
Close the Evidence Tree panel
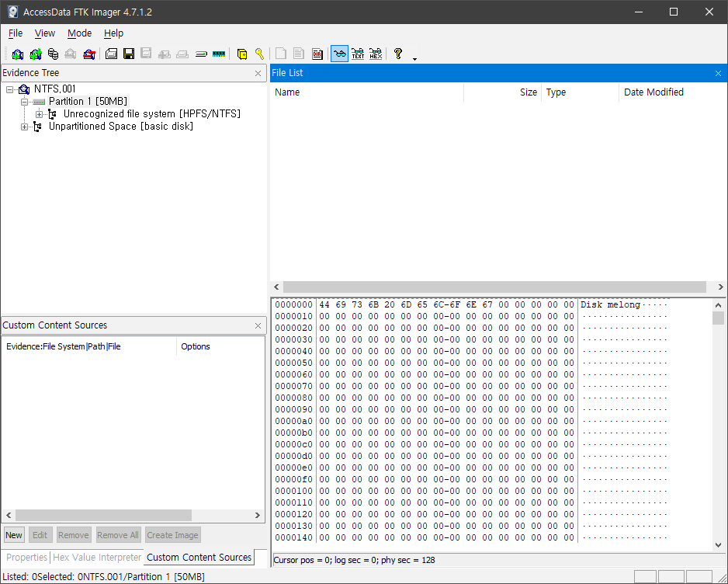coord(258,74)
